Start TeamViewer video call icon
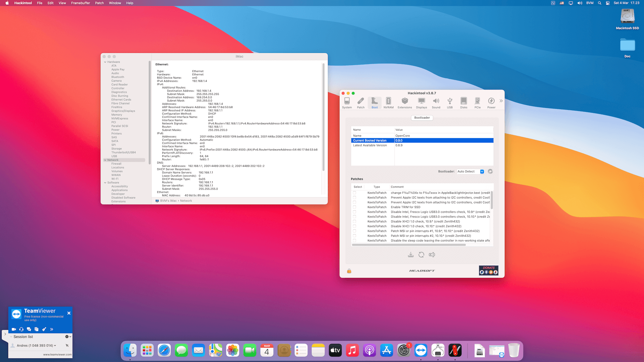The width and height of the screenshot is (644, 362). [x=14, y=329]
